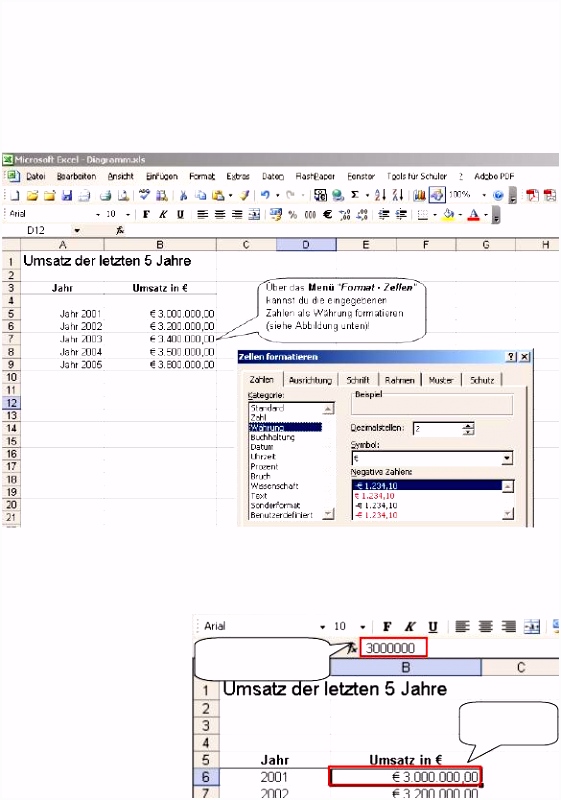This screenshot has width=561, height=800.
Task: Click the Kategorie list scroll-down arrow
Action: coord(329,514)
